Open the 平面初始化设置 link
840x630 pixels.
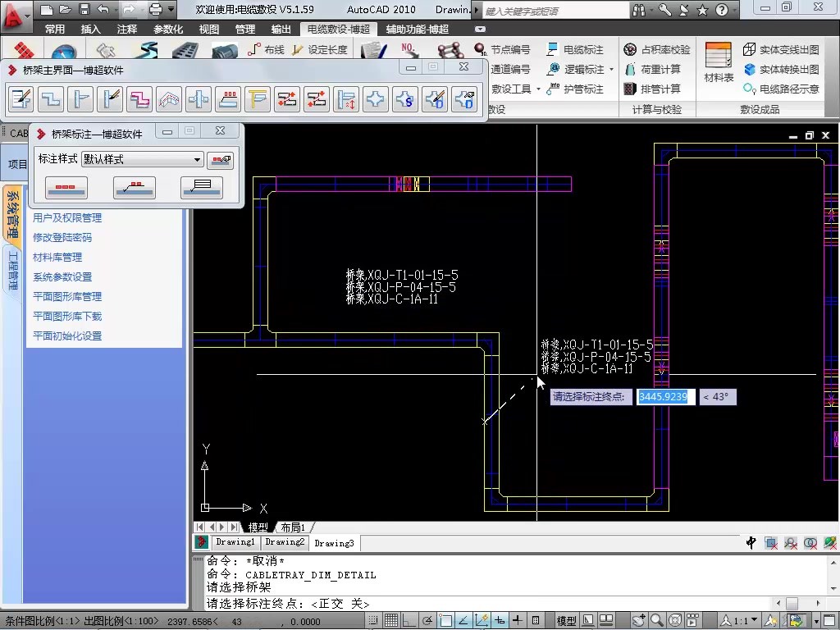(x=67, y=336)
